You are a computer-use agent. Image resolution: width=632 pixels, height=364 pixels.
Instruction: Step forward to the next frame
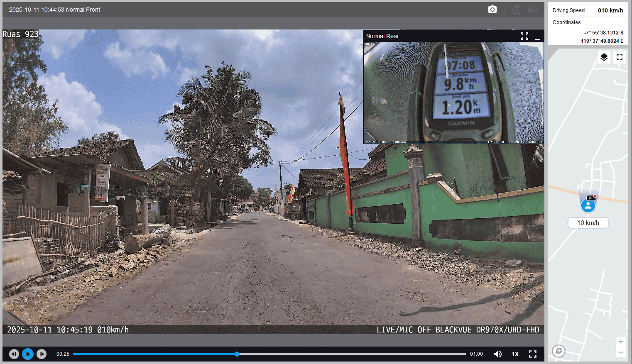42,354
